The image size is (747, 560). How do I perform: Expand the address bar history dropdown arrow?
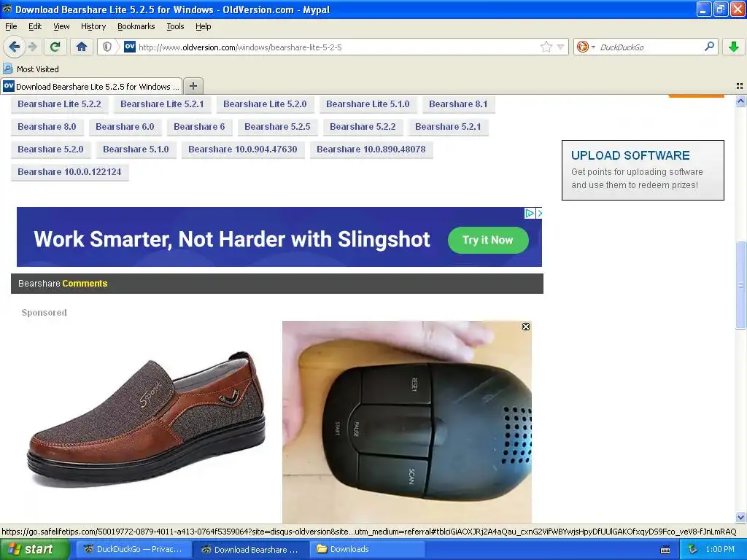561,47
